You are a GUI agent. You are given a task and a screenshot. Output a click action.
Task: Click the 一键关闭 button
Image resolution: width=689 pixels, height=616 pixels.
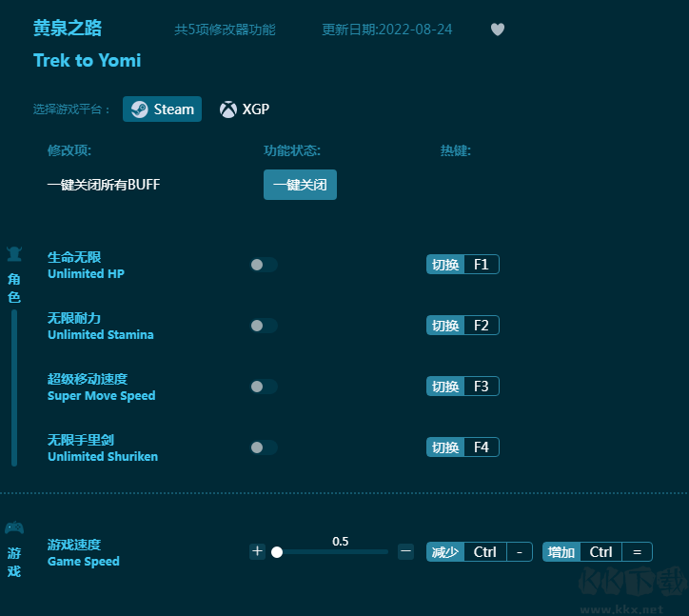[300, 185]
